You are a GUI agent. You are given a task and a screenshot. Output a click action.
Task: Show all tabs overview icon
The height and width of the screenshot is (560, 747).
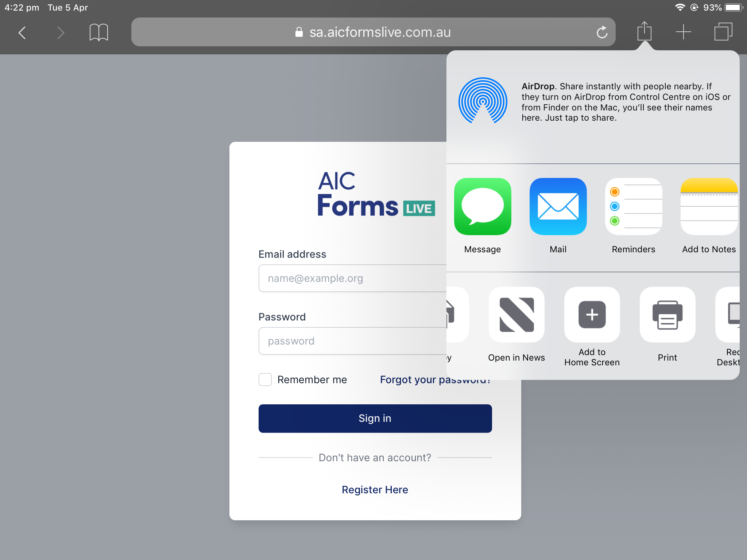coord(723,32)
